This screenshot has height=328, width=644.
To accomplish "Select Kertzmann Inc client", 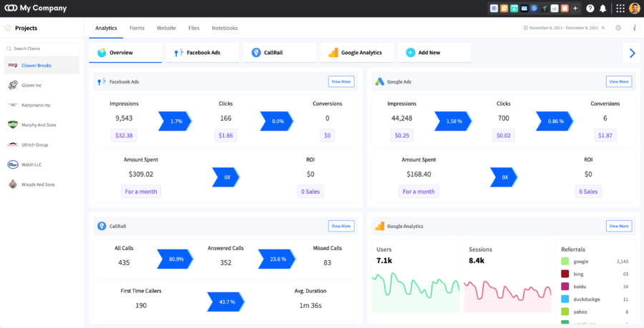I will tap(42, 105).
